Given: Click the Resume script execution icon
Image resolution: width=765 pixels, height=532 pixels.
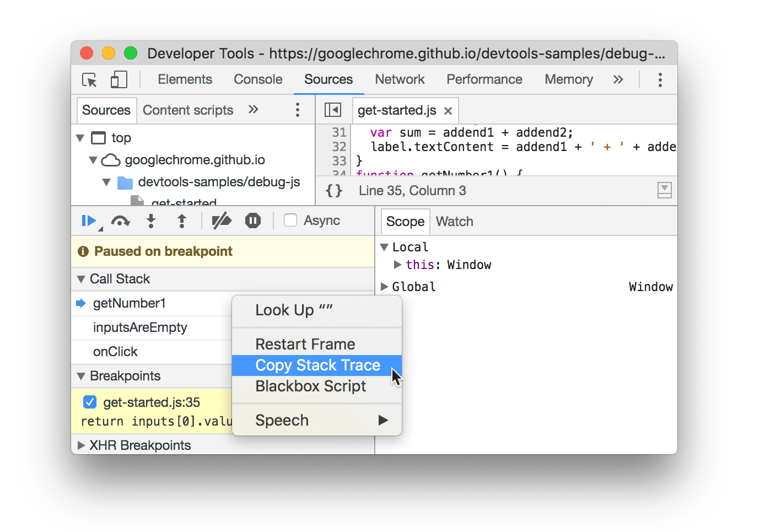Looking at the screenshot, I should [89, 221].
